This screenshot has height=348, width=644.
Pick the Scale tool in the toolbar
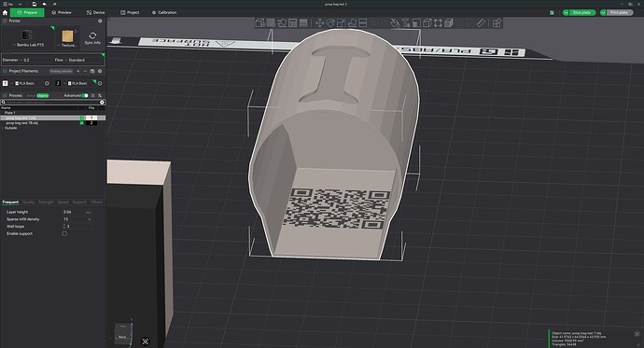coord(341,23)
